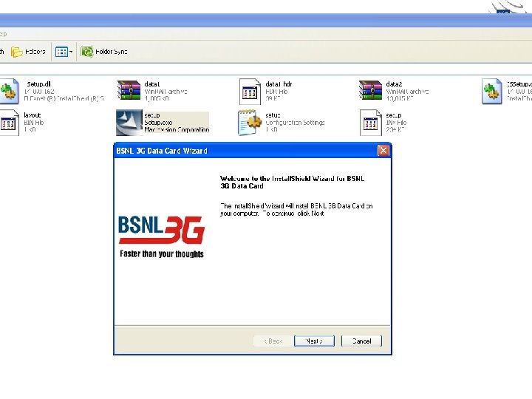Screen dimensions: 532x399
Task: Select the Setup.dll file icon
Action: pos(9,91)
